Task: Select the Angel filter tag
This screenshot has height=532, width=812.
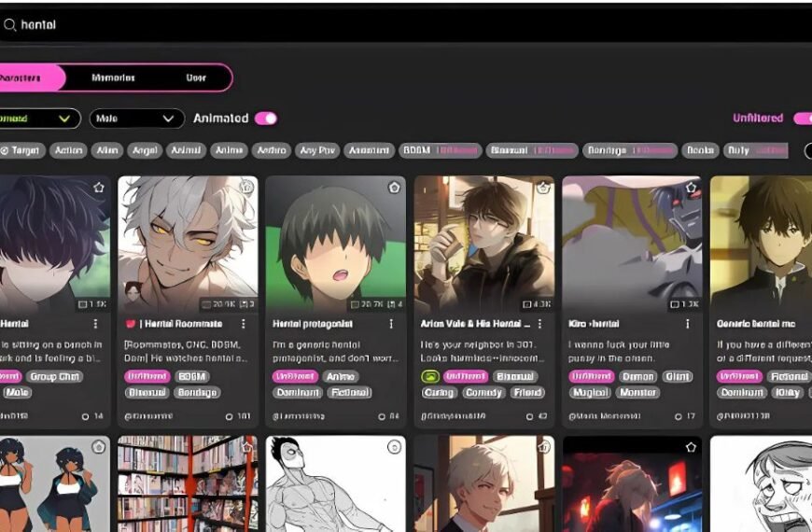Action: click(145, 151)
